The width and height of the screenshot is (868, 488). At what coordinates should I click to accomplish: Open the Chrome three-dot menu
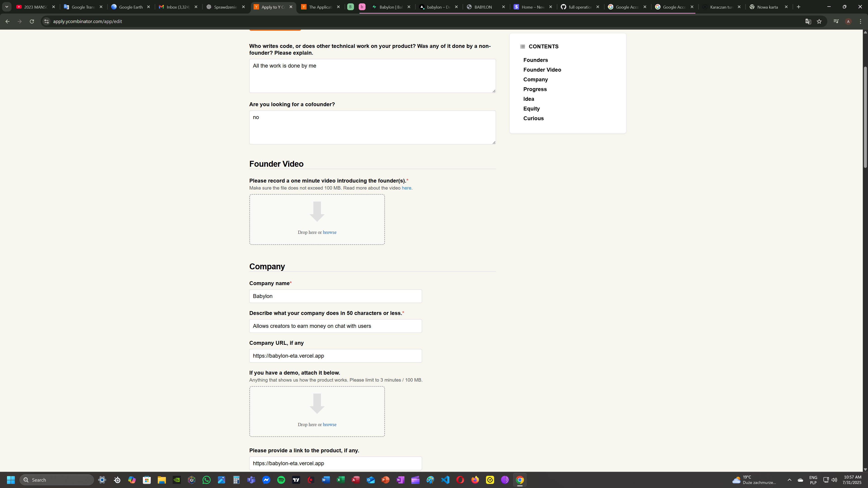(x=861, y=21)
